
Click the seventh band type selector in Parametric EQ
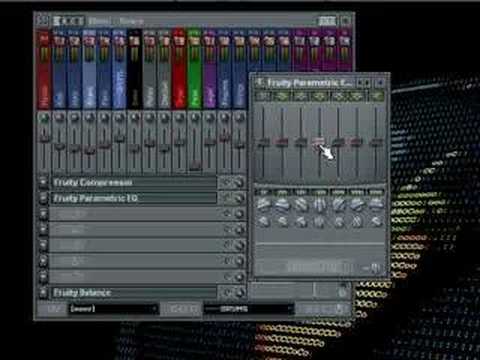[x=376, y=96]
